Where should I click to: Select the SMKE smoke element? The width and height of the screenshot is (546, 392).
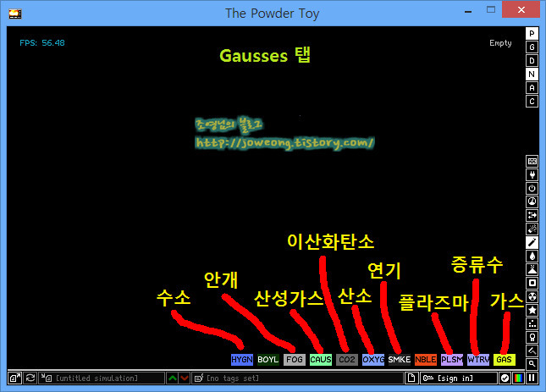[x=400, y=360]
